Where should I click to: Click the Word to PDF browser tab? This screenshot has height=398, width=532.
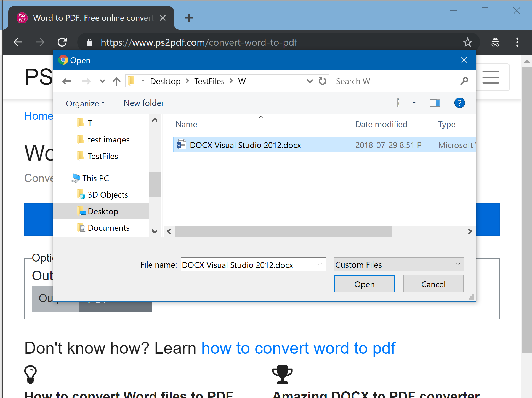[91, 18]
